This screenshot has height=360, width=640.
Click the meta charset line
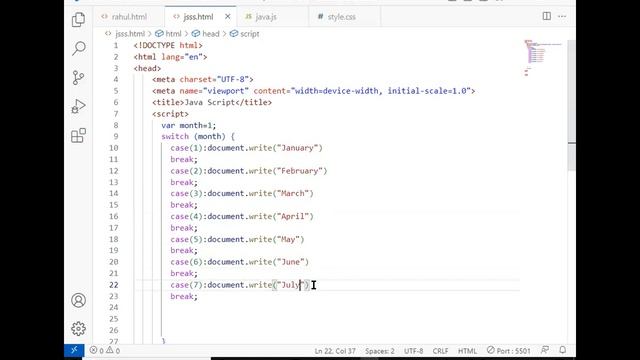pos(202,80)
